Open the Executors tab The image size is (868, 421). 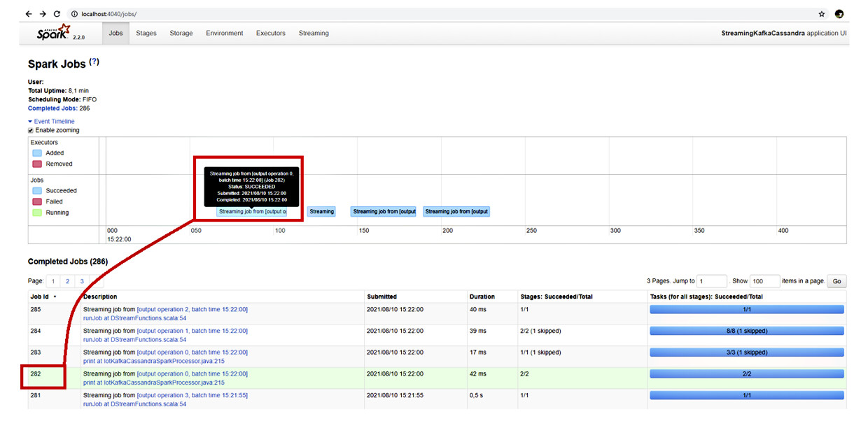[x=271, y=33]
